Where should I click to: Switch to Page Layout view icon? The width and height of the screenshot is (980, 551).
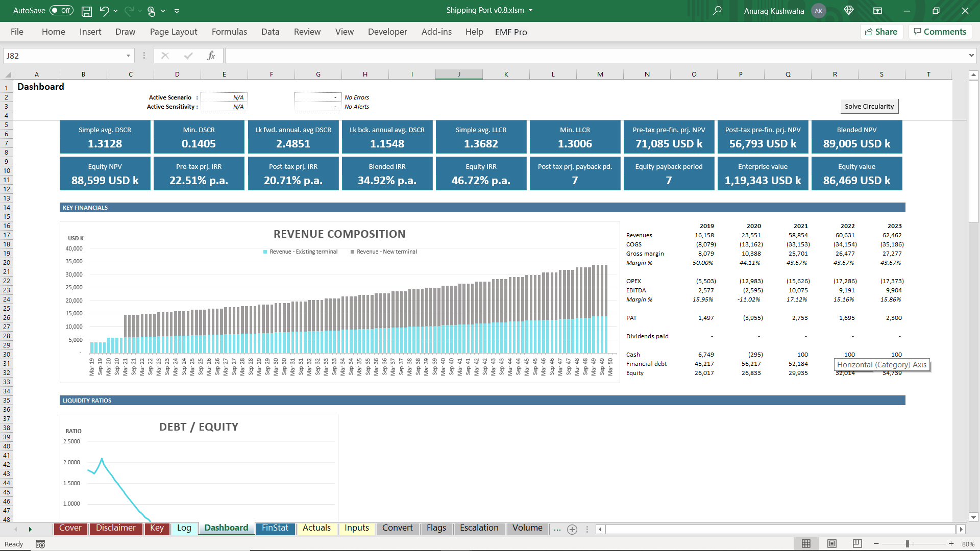(832, 544)
